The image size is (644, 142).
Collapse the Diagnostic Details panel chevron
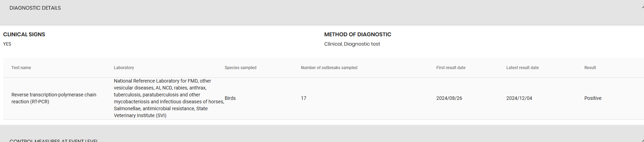coord(642,7)
